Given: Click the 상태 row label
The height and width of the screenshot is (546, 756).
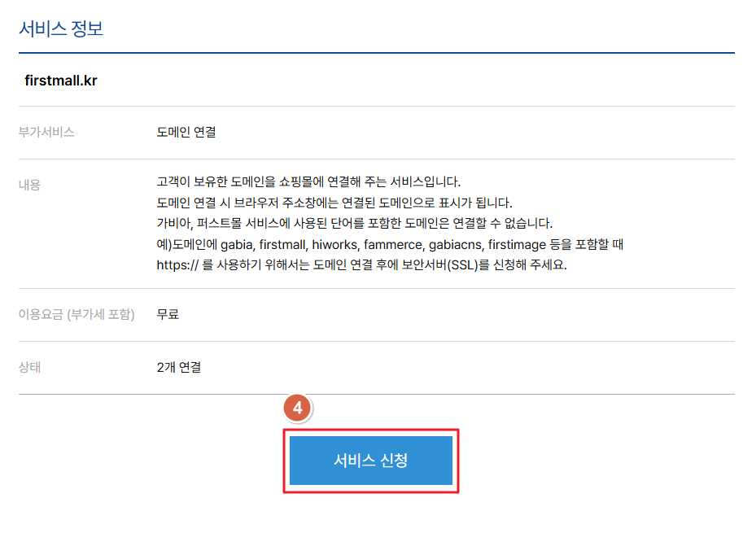Looking at the screenshot, I should 29,367.
